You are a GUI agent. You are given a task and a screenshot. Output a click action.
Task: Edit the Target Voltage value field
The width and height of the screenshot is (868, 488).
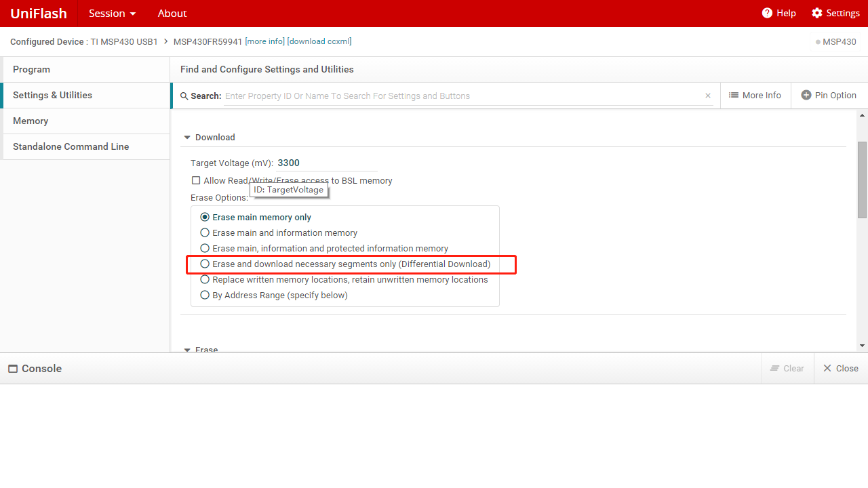click(x=327, y=163)
